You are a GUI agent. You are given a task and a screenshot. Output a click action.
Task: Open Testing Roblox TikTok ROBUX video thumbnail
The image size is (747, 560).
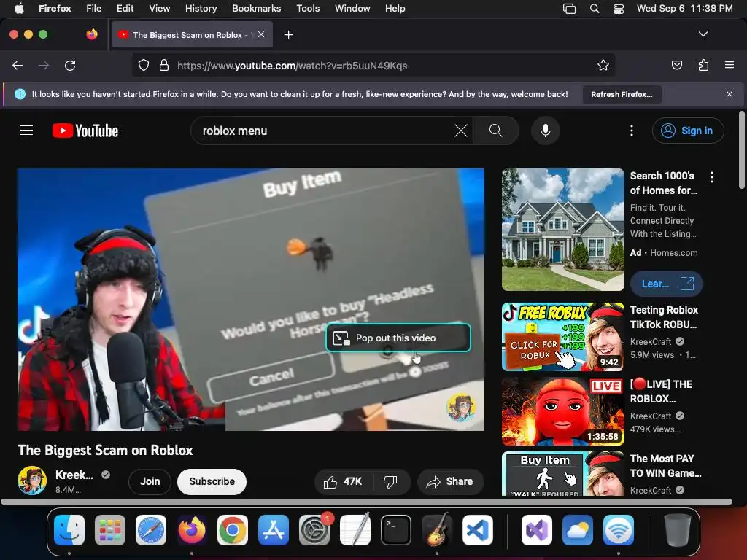click(x=562, y=337)
